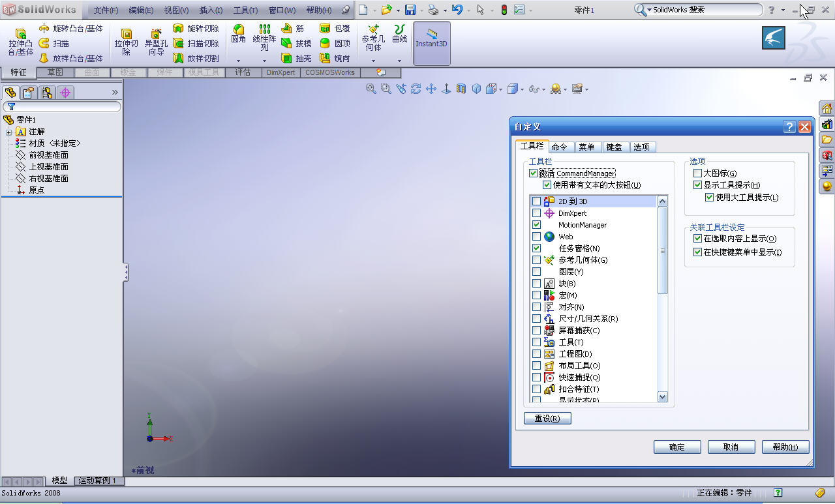Choose the 线性阵列 linear pattern tool
The height and width of the screenshot is (504, 835).
point(264,38)
